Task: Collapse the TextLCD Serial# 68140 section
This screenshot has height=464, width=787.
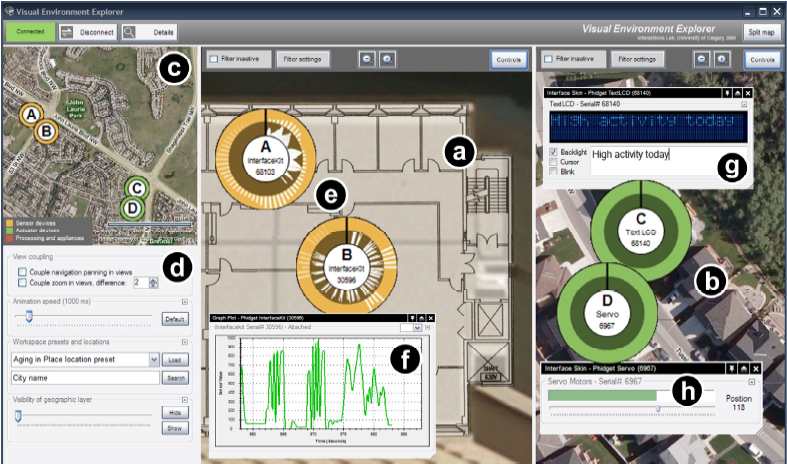Action: tap(744, 104)
